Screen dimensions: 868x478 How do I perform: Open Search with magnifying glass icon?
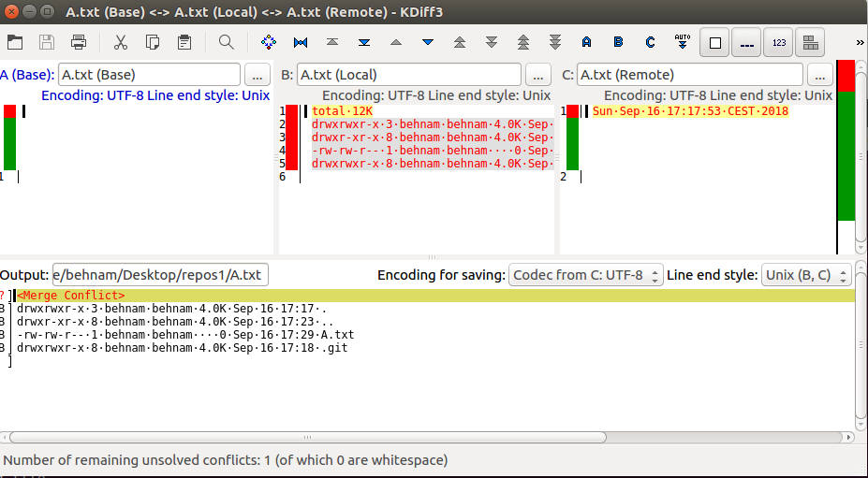click(x=226, y=42)
